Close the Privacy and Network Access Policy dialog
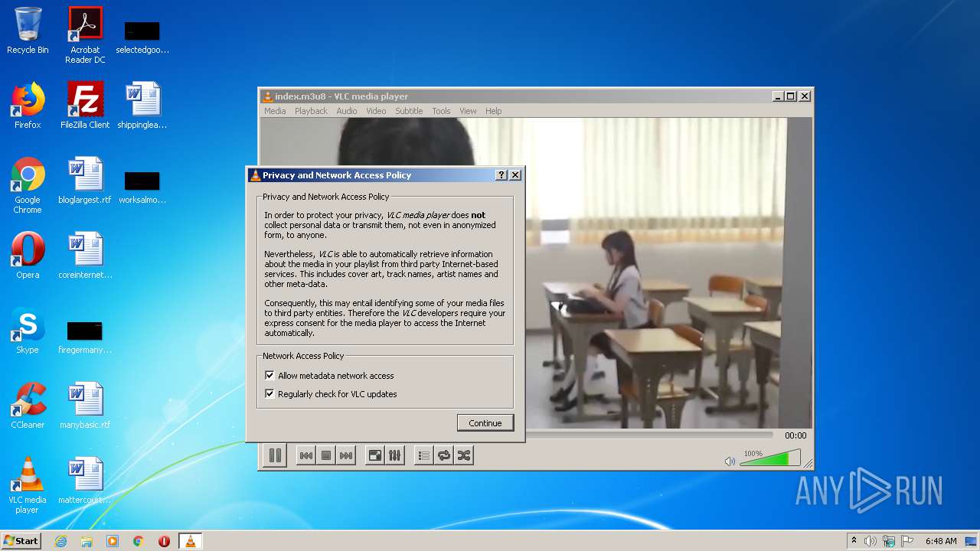The image size is (980, 551). [x=515, y=175]
